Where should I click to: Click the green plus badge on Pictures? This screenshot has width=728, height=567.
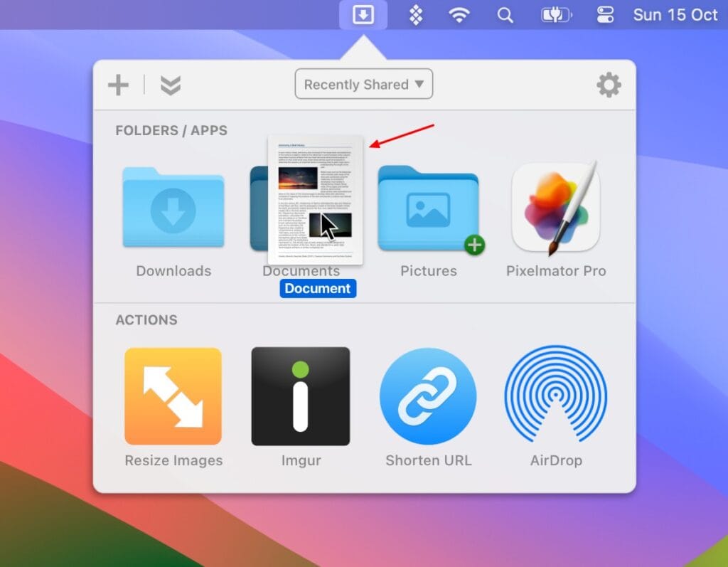pos(473,245)
